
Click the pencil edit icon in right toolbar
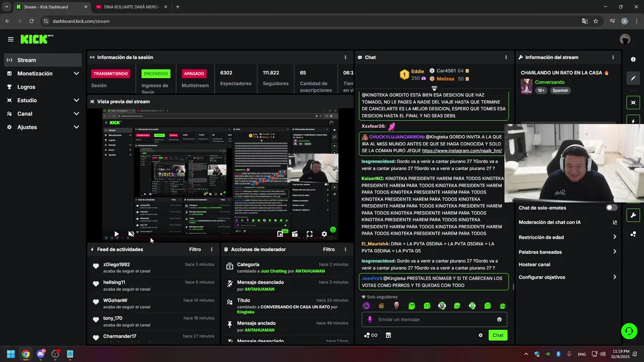tap(633, 78)
